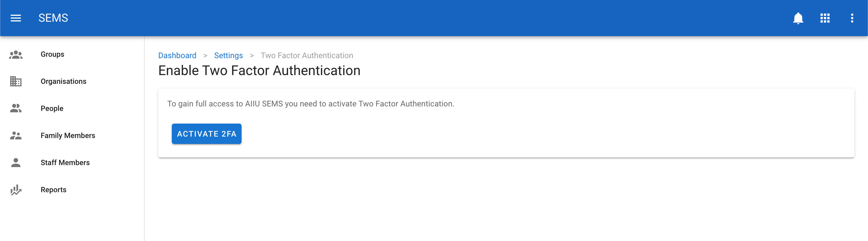The width and height of the screenshot is (868, 241).
Task: Click the Organisations building icon
Action: pos(16,82)
